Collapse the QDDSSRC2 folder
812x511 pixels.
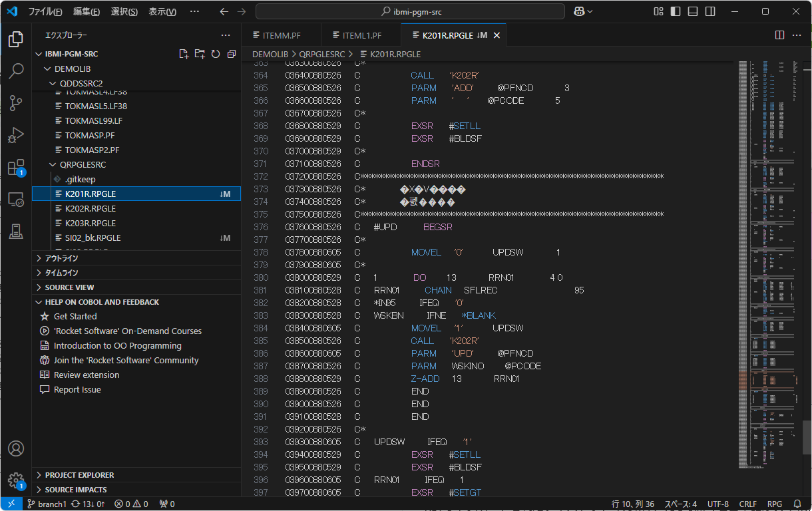click(x=136, y=83)
